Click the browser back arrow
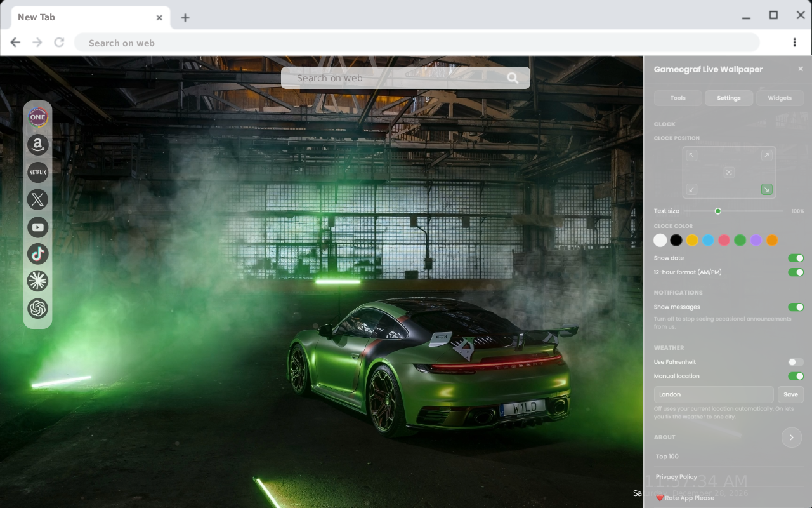The width and height of the screenshot is (812, 508). click(x=15, y=43)
